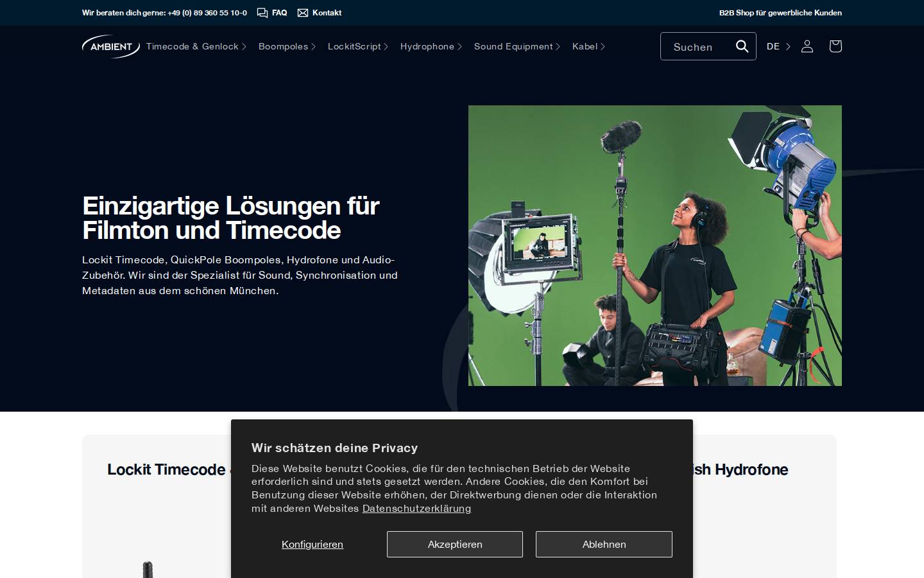Expand the Kabel menu
Image resolution: width=924 pixels, height=578 pixels.
[589, 46]
